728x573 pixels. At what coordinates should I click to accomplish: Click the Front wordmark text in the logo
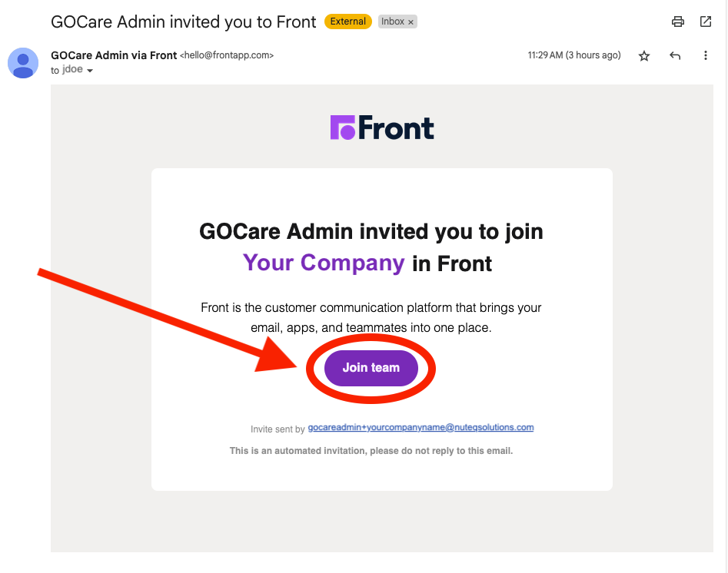coord(396,128)
